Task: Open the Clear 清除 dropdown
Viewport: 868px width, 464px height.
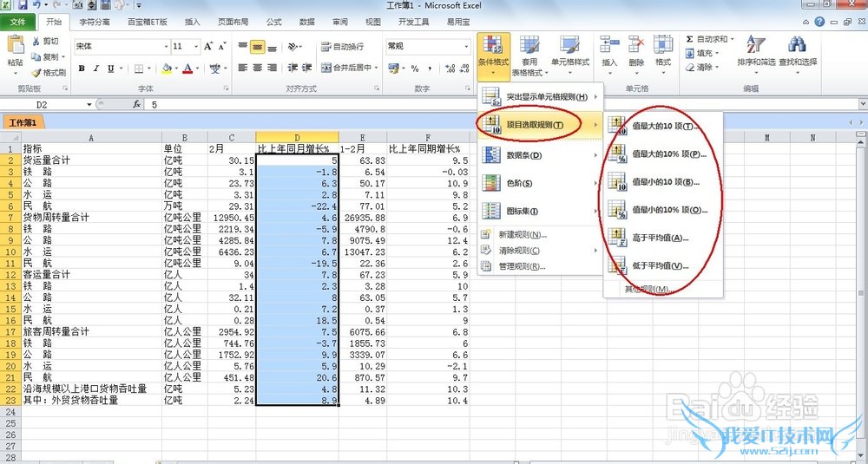Action: [702, 68]
